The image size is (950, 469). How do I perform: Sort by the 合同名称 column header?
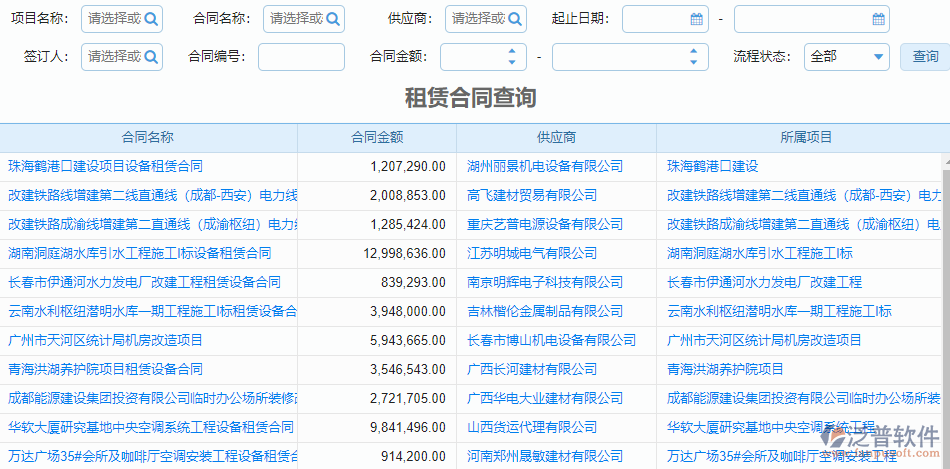coord(148,137)
